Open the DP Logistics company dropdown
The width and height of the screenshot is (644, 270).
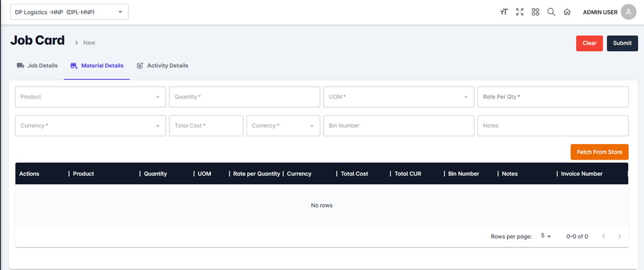[69, 12]
